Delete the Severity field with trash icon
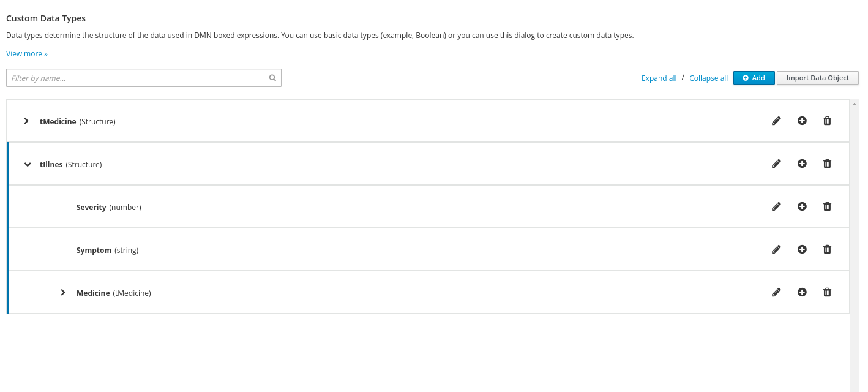 pyautogui.click(x=827, y=207)
